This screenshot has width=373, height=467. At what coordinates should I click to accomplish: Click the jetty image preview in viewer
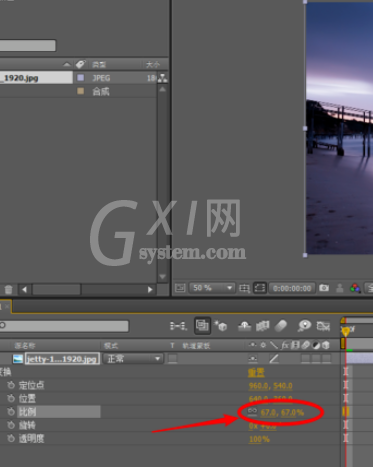click(339, 128)
